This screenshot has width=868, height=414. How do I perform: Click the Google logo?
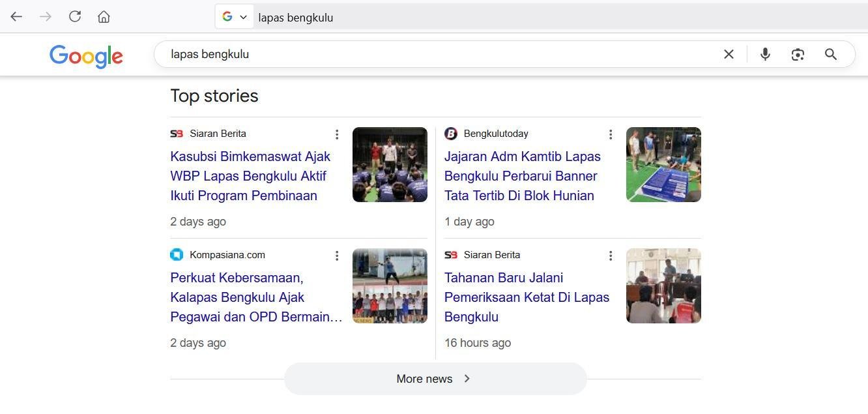pyautogui.click(x=86, y=57)
